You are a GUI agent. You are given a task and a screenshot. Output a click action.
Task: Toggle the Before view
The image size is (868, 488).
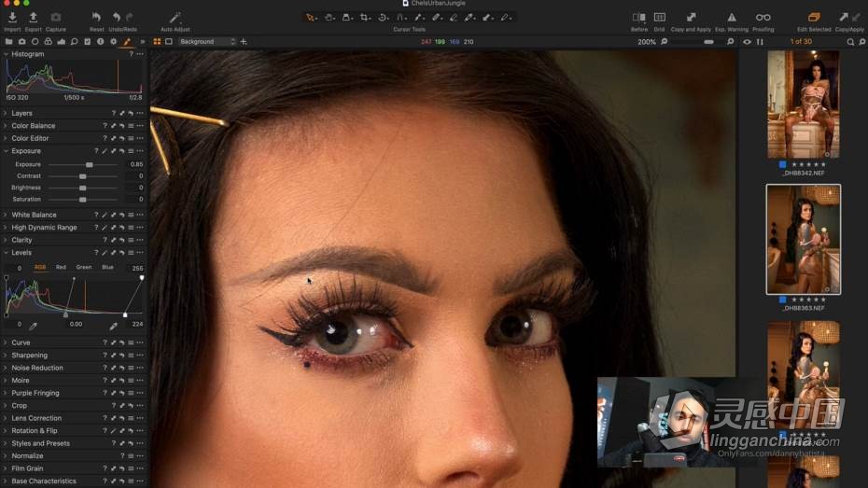(x=638, y=18)
